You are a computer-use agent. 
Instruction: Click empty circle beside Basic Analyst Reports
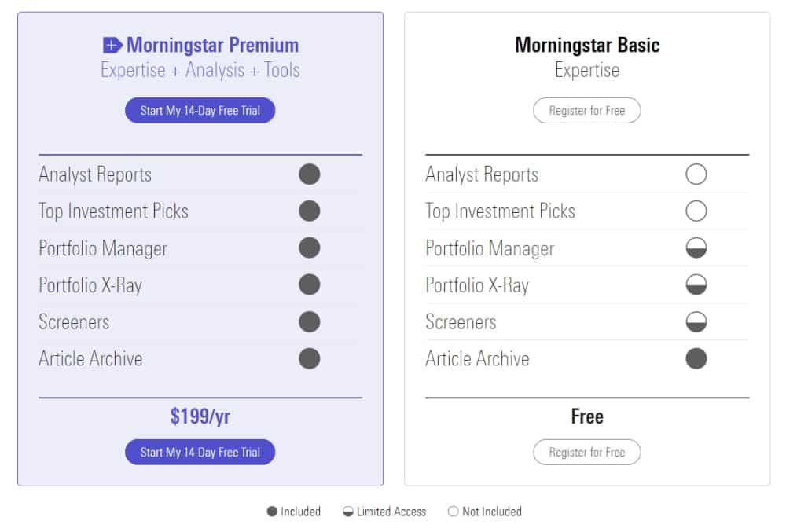click(696, 174)
